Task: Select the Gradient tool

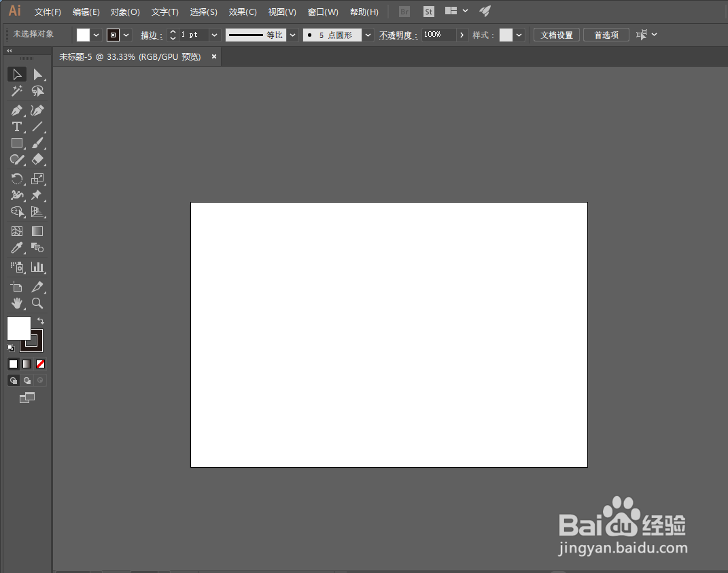Action: 37,231
